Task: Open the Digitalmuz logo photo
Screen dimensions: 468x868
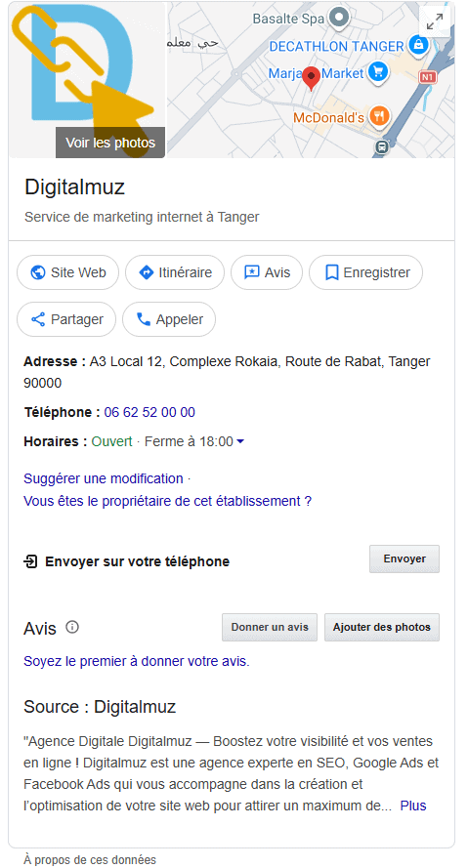Action: (86, 80)
